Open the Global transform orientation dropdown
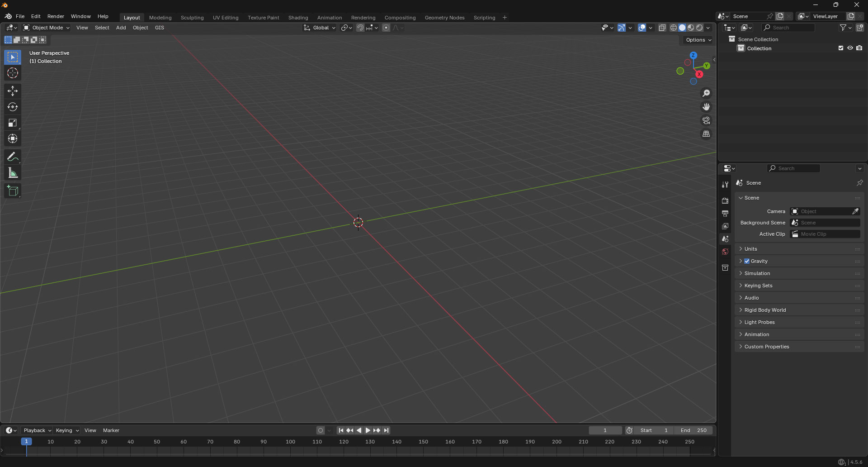Image resolution: width=868 pixels, height=467 pixels. point(320,28)
